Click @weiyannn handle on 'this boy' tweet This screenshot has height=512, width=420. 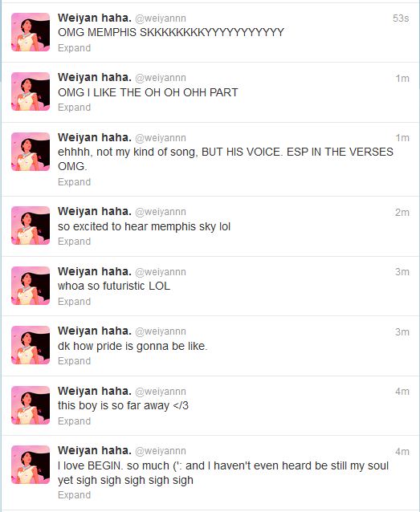pyautogui.click(x=161, y=392)
